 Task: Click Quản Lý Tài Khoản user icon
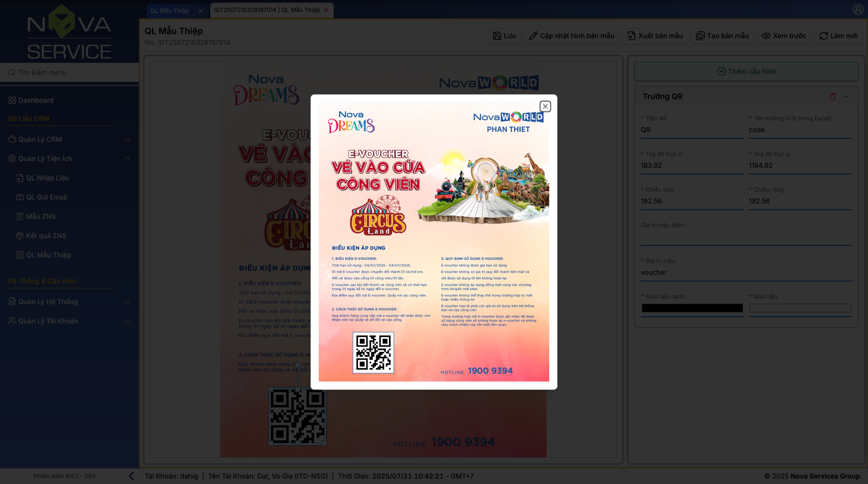[x=12, y=321]
